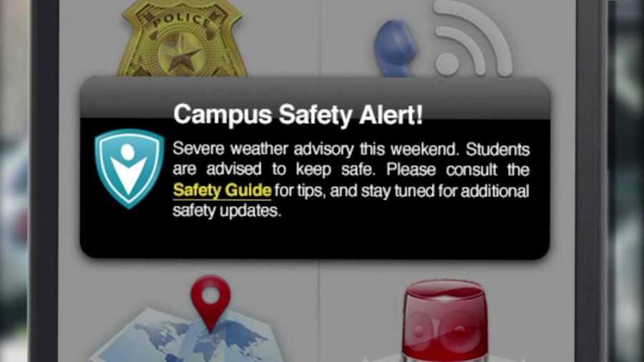Tap the gray header bar of alert popup

coord(315,99)
